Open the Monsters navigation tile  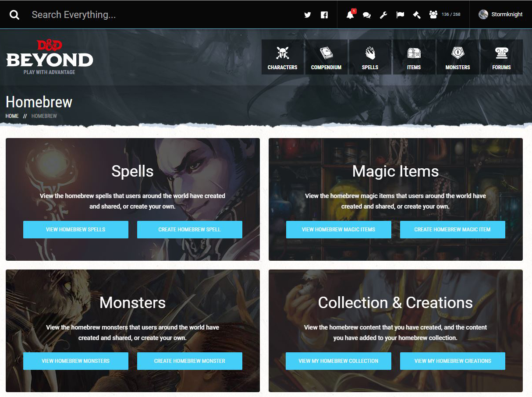[x=458, y=57]
